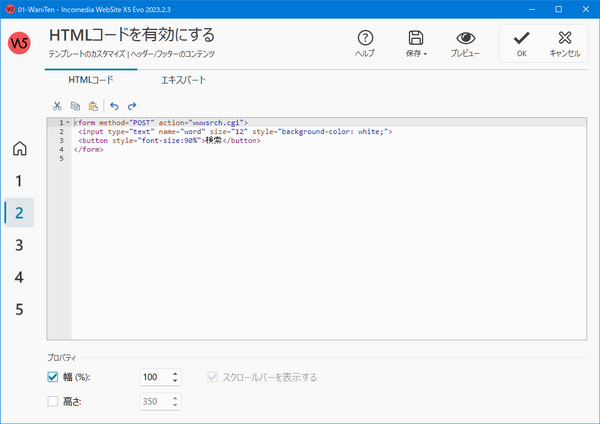Undo the last edit with the undo arrow
Screen dimensions: 600x424
click(x=114, y=106)
